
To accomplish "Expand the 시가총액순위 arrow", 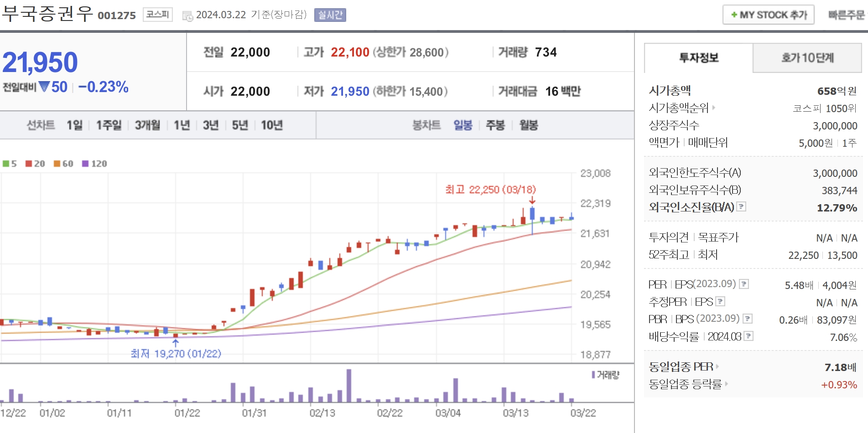I will point(714,108).
